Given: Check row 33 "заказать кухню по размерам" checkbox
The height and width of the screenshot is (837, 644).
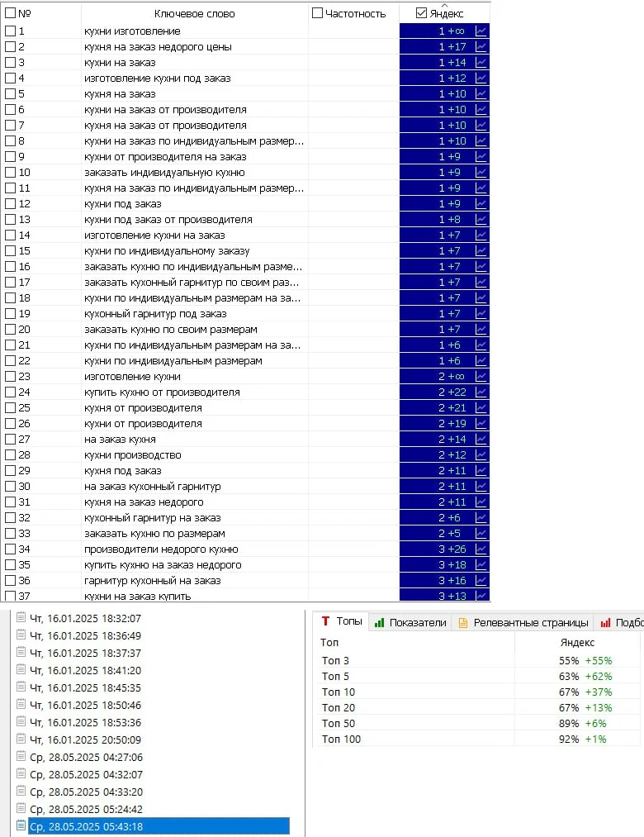Looking at the screenshot, I should [10, 533].
